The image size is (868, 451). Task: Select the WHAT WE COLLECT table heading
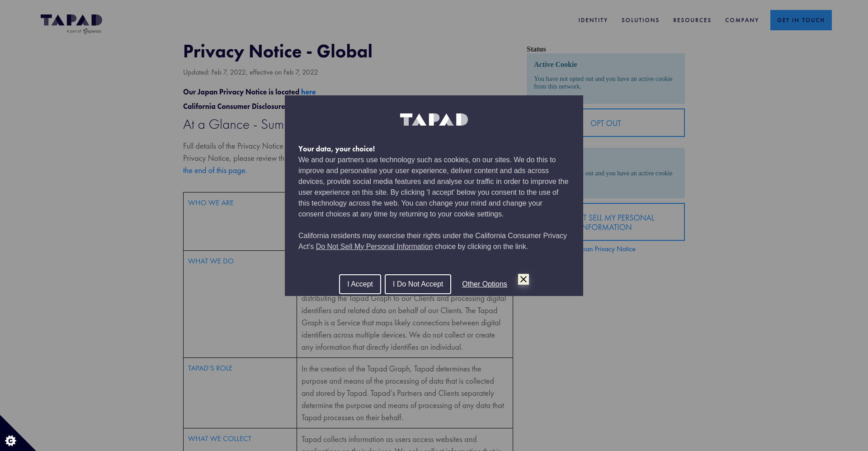(x=220, y=439)
